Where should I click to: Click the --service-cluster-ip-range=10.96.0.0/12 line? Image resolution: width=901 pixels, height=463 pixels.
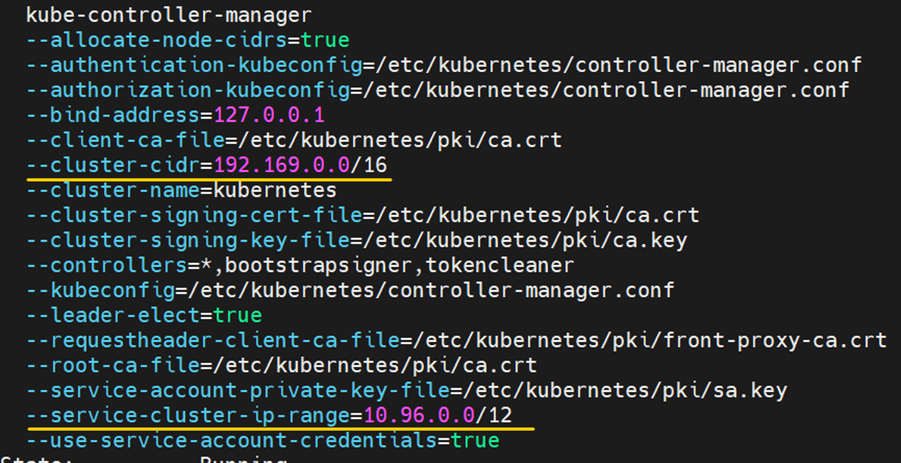tap(269, 415)
